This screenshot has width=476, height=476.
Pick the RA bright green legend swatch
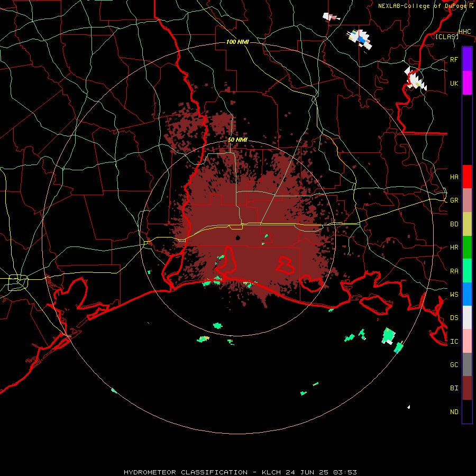click(x=467, y=271)
